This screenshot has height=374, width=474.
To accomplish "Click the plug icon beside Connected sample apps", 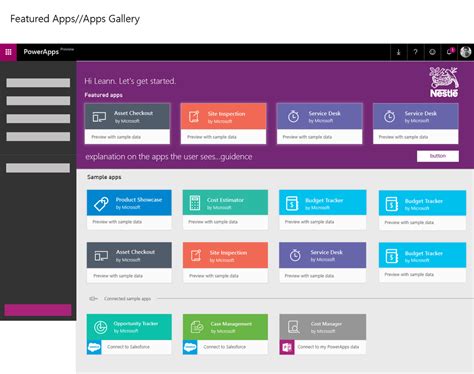I will tap(93, 299).
